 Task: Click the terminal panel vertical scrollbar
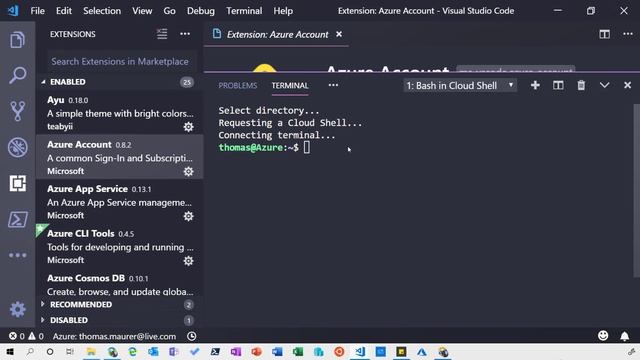(x=636, y=190)
